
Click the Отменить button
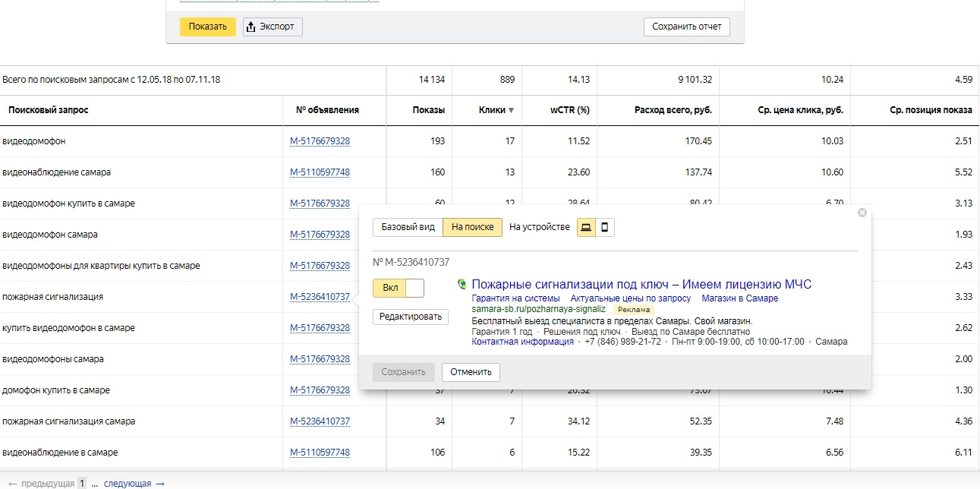tap(471, 372)
